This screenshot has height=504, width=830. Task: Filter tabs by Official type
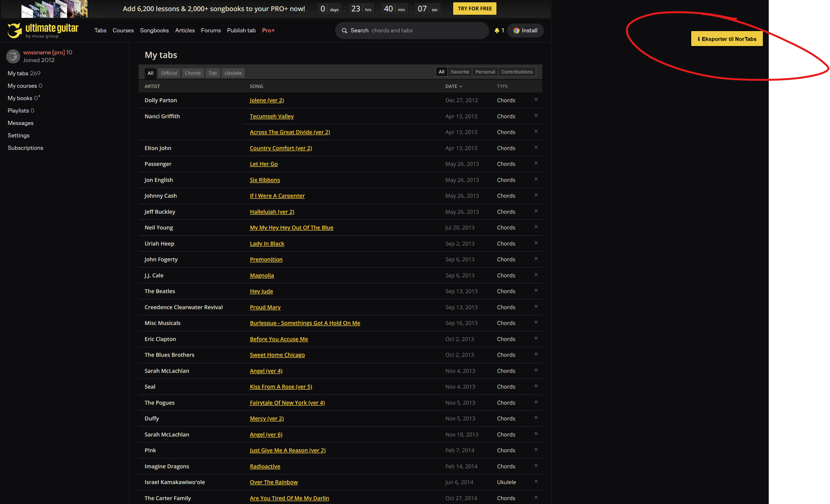(169, 73)
